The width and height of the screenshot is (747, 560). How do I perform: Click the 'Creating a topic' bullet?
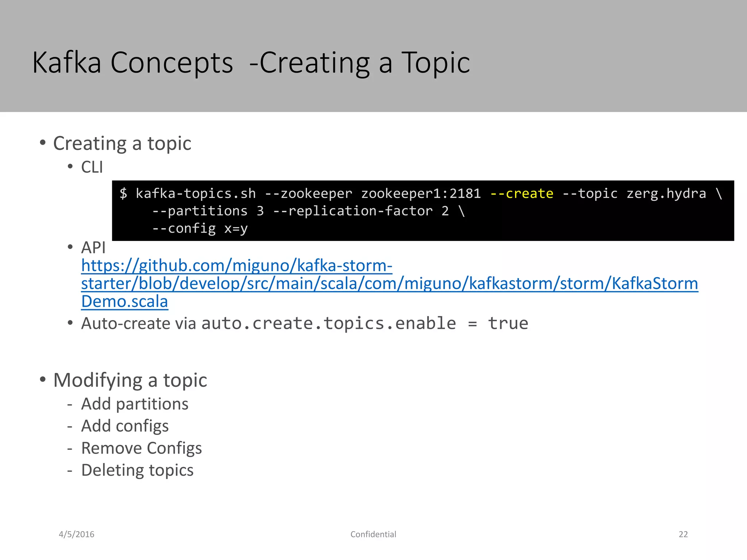coord(122,143)
